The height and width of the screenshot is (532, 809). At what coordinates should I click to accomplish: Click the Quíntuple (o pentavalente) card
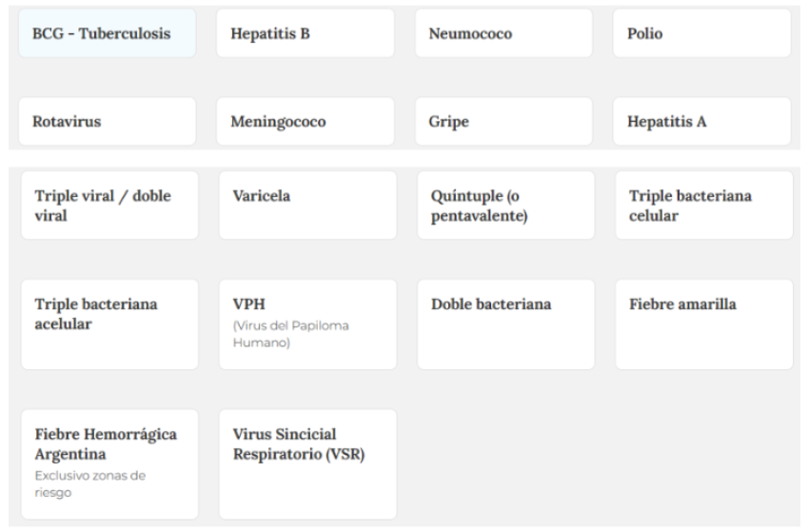coord(505,206)
